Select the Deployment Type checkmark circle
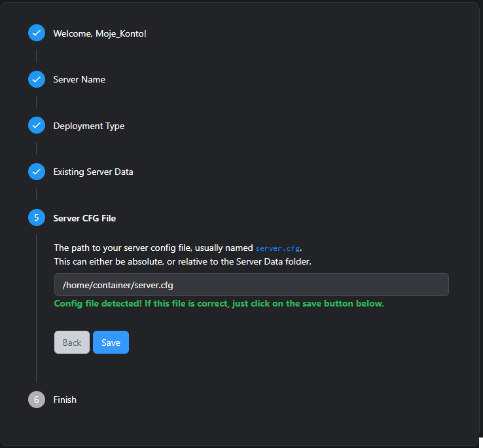This screenshot has width=483, height=448. (37, 126)
